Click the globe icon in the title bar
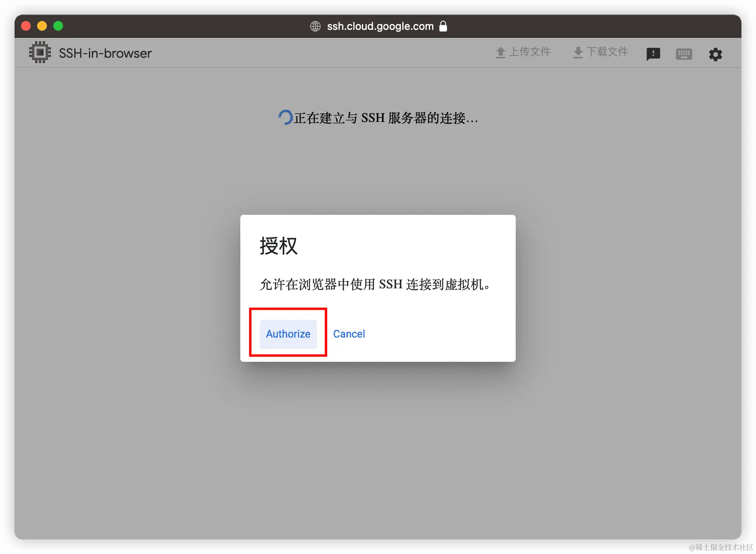Image resolution: width=756 pixels, height=554 pixels. (x=315, y=26)
